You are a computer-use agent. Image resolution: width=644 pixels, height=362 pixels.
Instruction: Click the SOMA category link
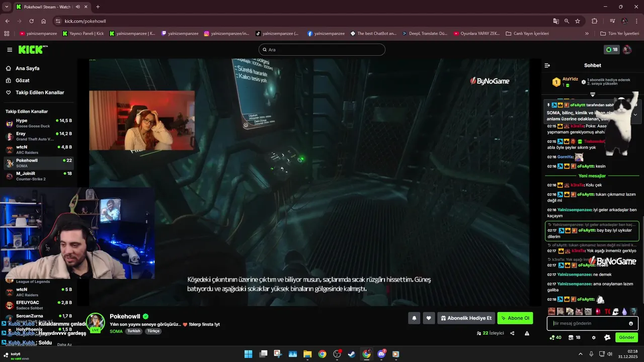116,331
